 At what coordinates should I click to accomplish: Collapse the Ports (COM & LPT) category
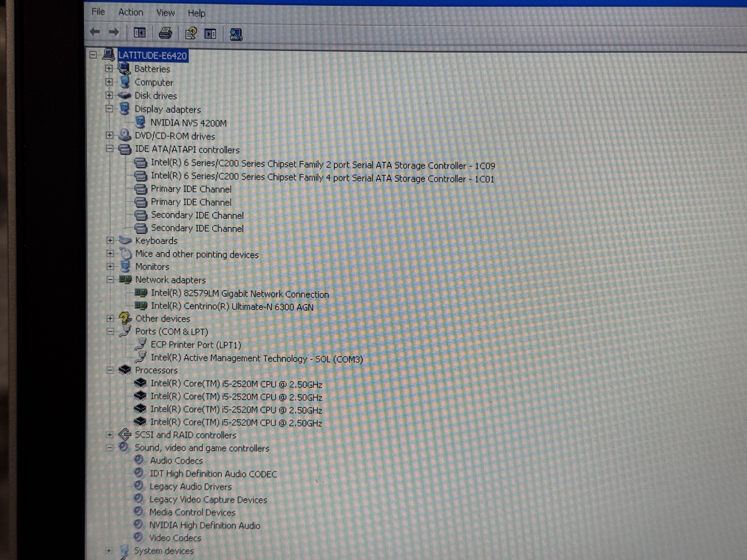click(110, 331)
